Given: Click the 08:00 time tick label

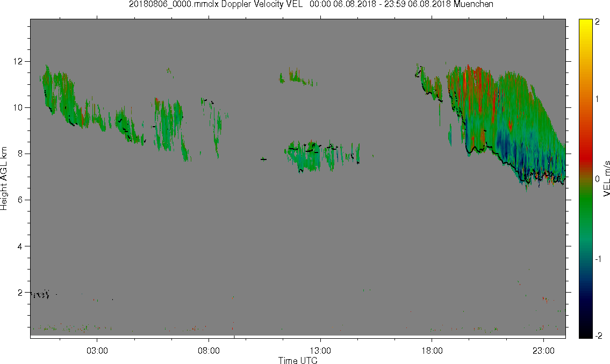Looking at the screenshot, I should click(x=209, y=351).
